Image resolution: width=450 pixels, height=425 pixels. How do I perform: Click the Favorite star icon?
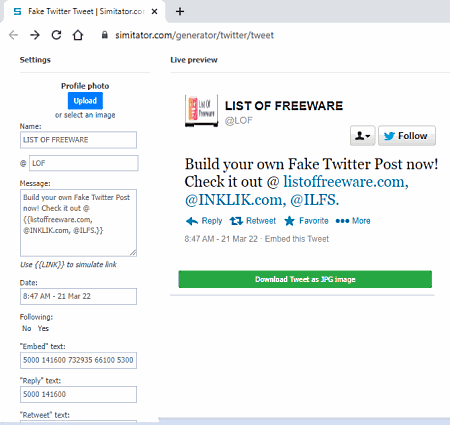(289, 221)
